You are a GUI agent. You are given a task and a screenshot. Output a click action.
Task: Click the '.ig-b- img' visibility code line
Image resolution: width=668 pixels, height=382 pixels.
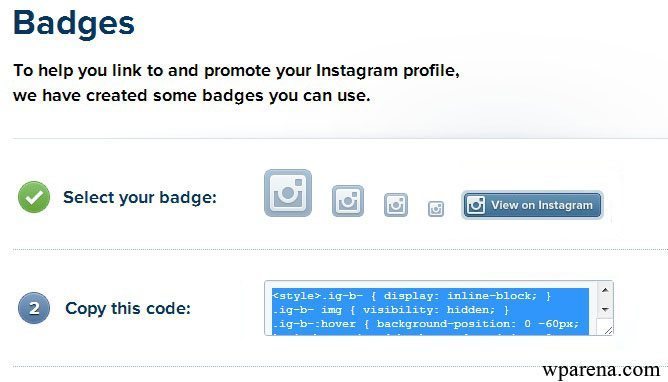tap(391, 310)
